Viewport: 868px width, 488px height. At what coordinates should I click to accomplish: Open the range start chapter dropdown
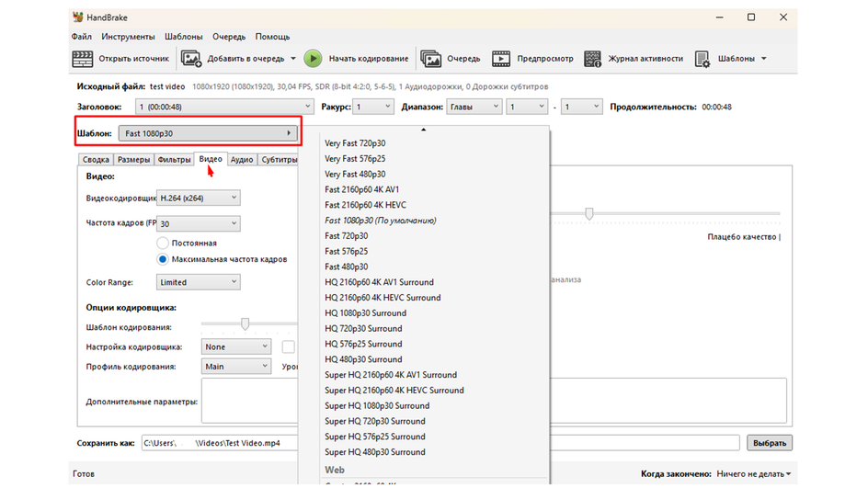(x=527, y=107)
